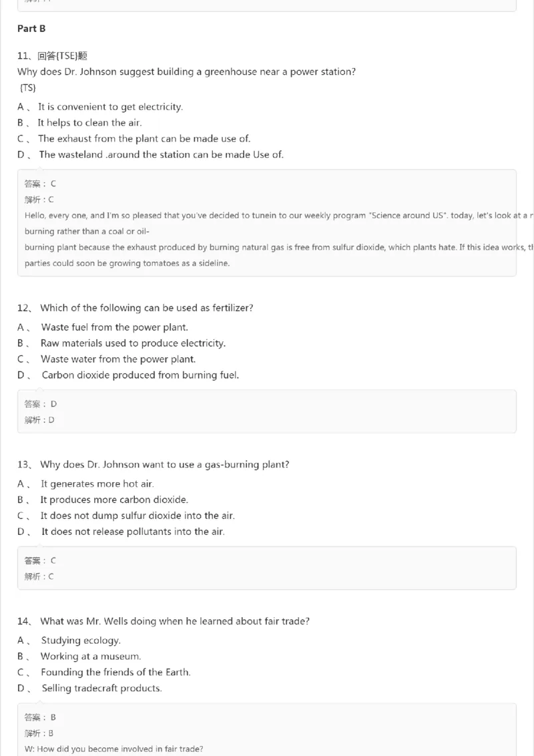
Task: Select 'It generates more hot air' option
Action: click(97, 484)
